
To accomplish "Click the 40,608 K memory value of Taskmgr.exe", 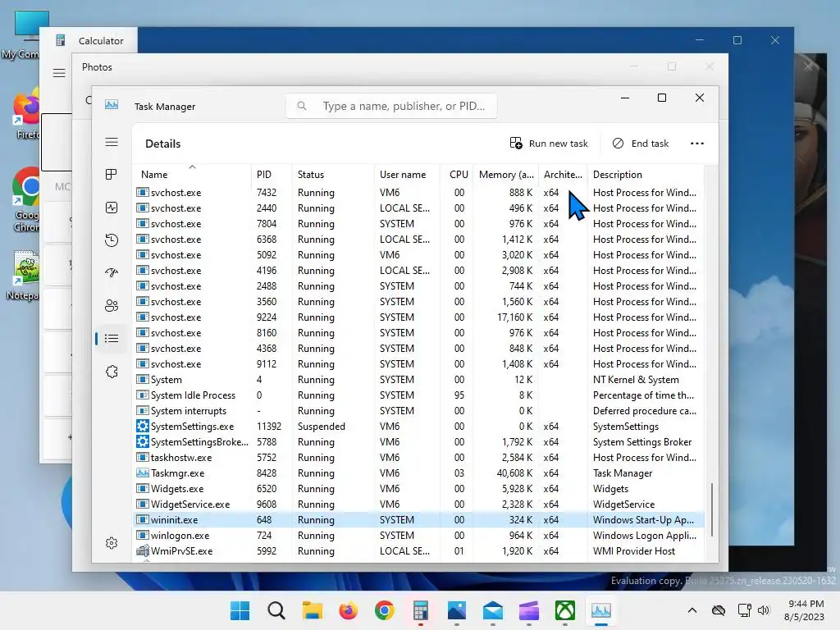I will (x=514, y=473).
